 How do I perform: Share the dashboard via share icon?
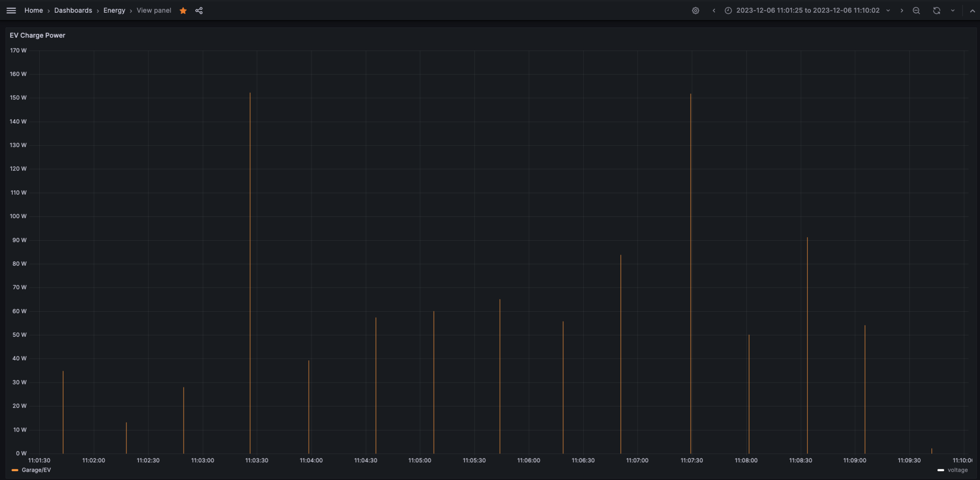click(199, 10)
